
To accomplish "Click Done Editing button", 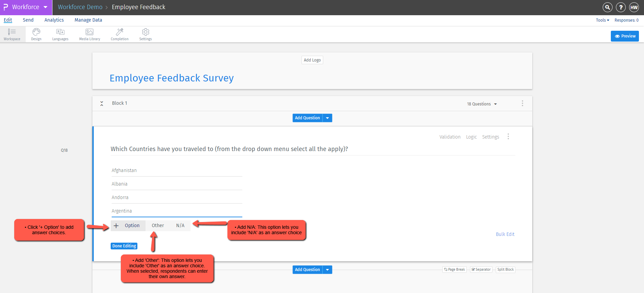I will click(x=124, y=246).
